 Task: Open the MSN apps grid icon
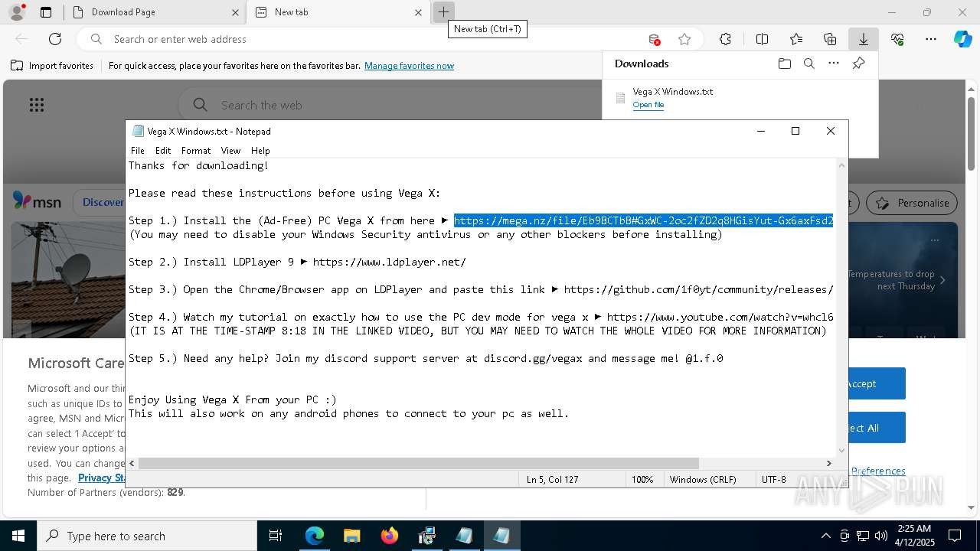click(x=37, y=105)
